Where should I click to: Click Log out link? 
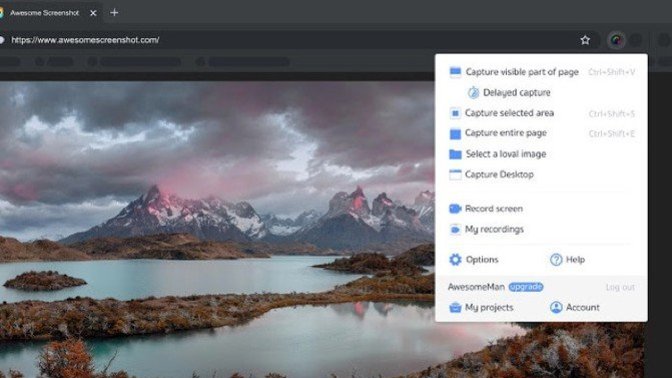(x=620, y=287)
